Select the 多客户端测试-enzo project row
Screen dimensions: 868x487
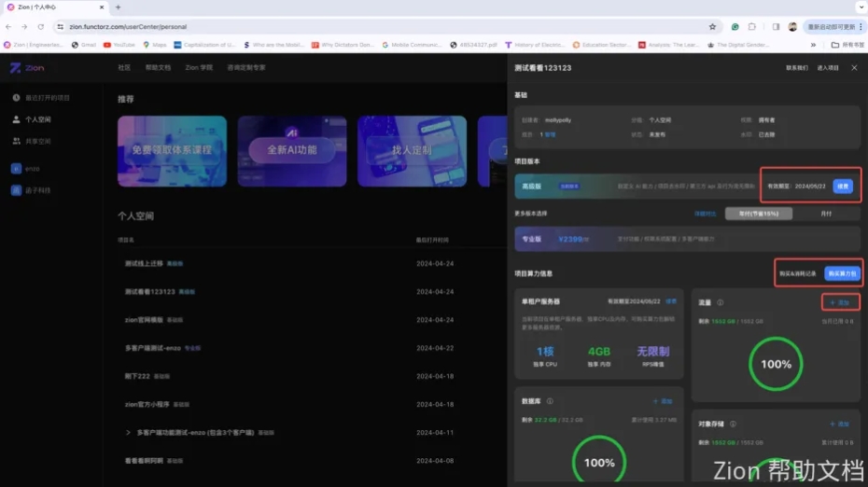pos(313,348)
